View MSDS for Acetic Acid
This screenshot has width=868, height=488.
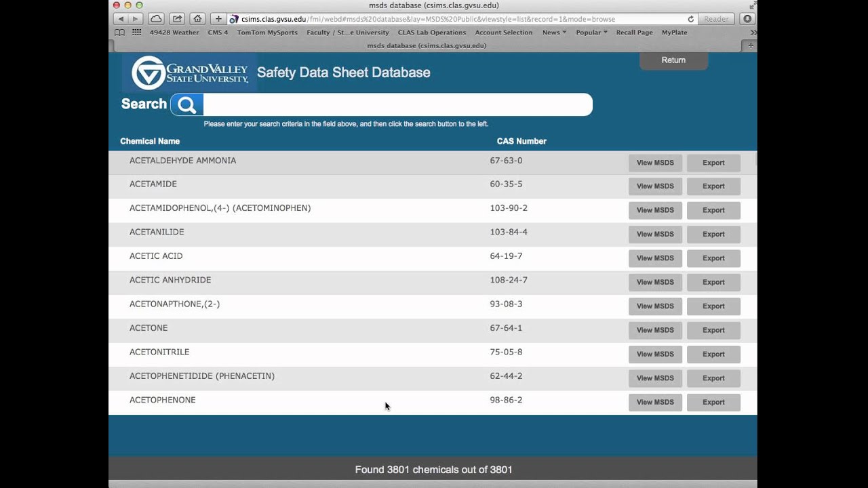655,258
